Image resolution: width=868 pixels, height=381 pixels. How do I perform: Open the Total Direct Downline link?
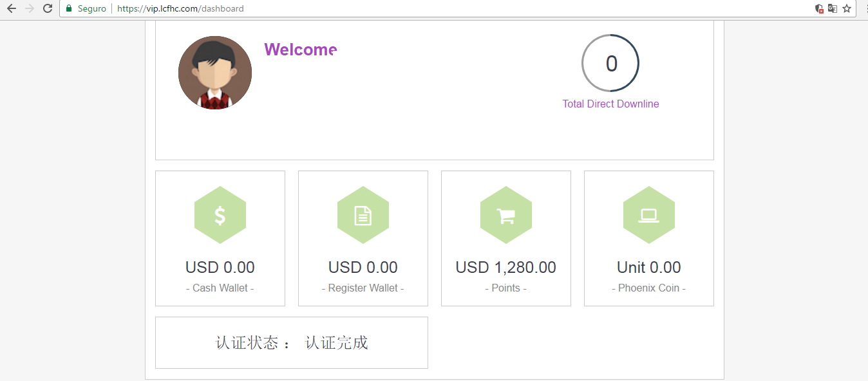point(610,104)
